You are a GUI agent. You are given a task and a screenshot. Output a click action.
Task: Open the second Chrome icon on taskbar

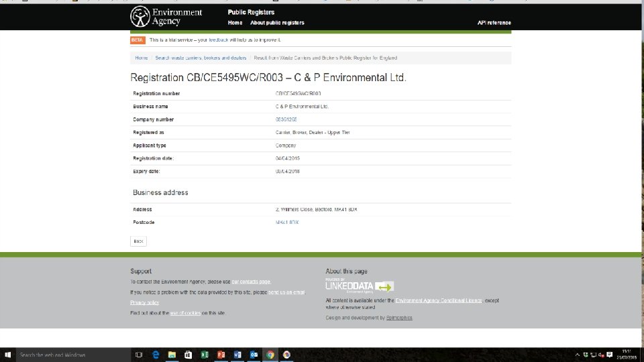(286, 355)
